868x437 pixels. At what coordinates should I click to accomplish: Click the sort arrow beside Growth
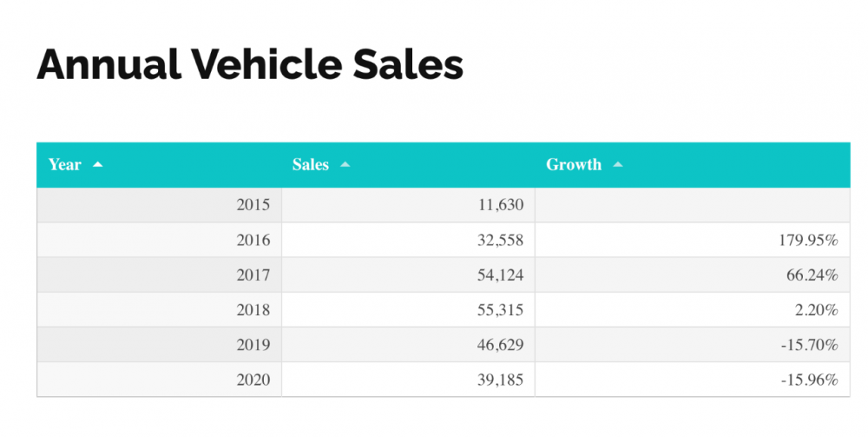[x=618, y=164]
